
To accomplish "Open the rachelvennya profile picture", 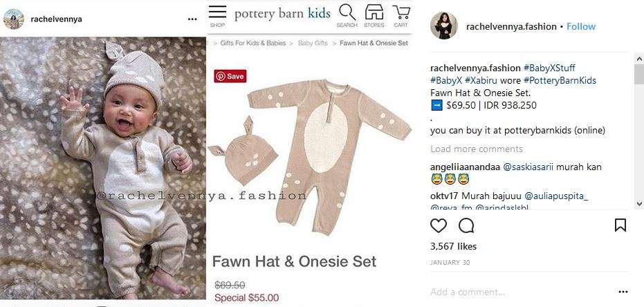I will tap(14, 19).
